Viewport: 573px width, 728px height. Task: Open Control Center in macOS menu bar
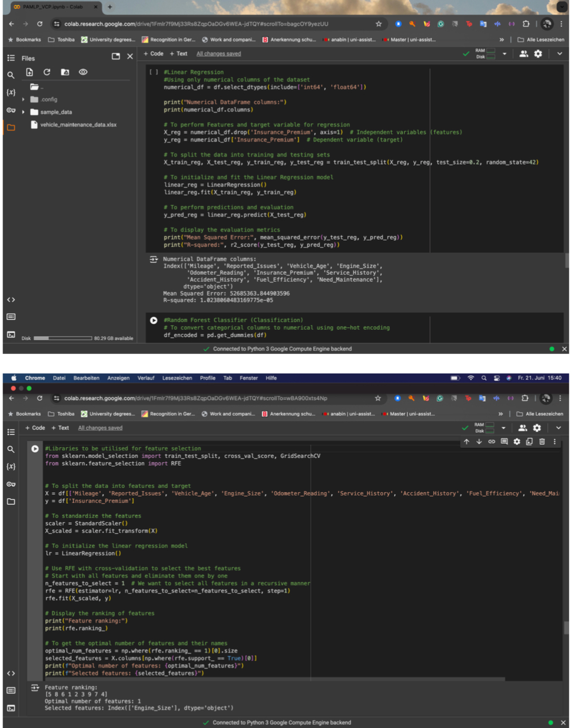click(496, 378)
